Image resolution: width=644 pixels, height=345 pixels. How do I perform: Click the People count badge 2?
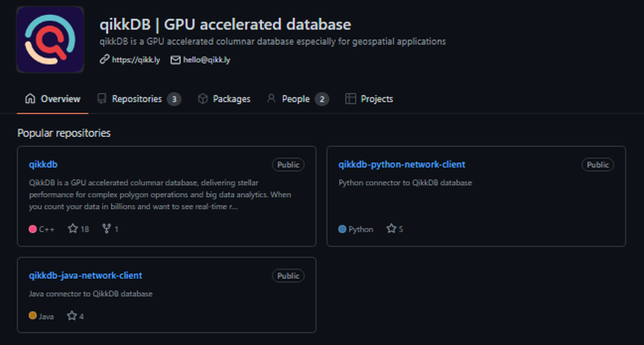(322, 99)
